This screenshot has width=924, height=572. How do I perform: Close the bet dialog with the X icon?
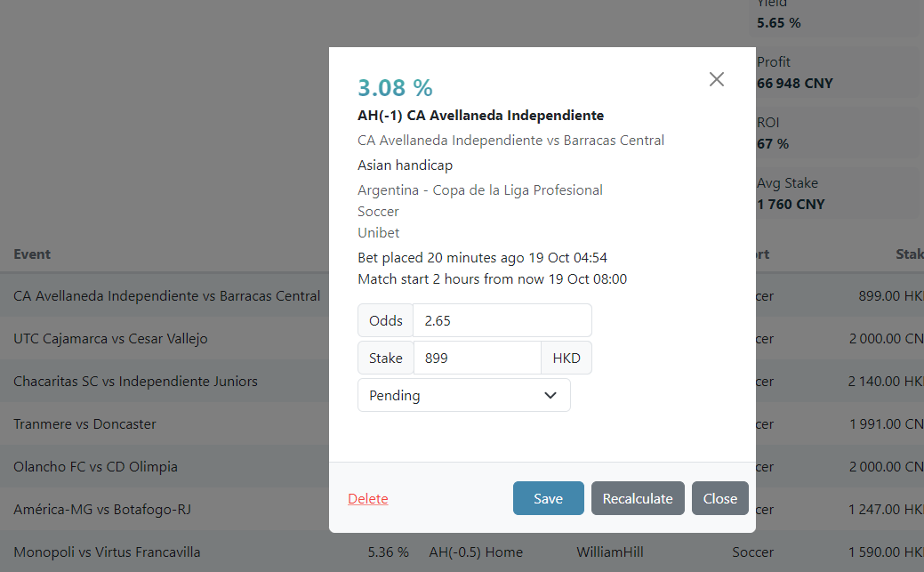717,79
